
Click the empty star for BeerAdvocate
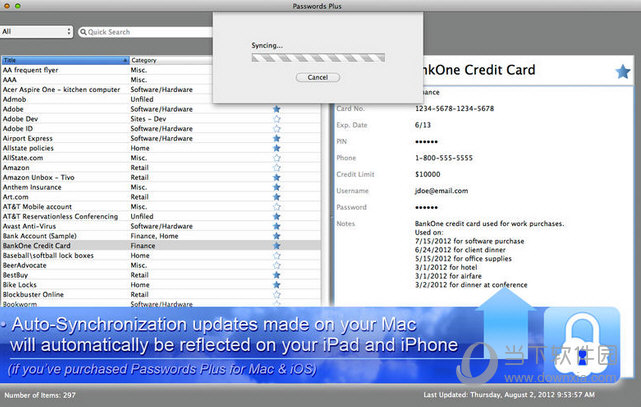point(277,266)
